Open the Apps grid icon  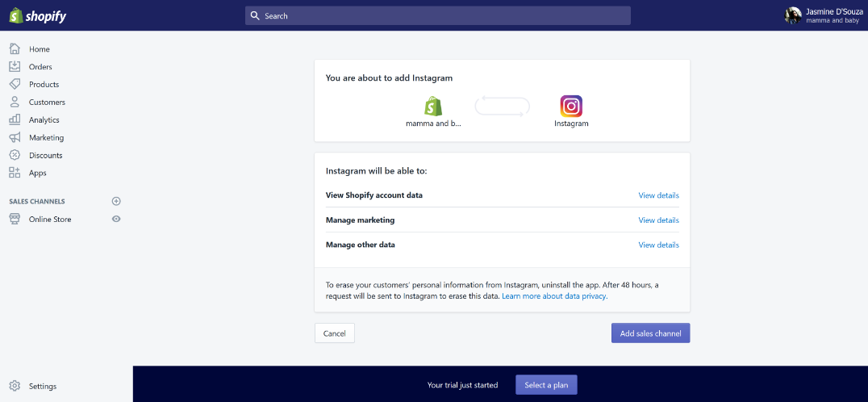[x=15, y=173]
